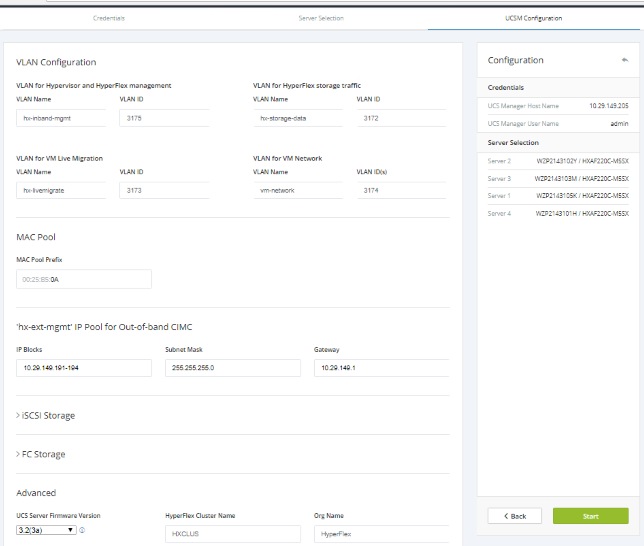Edit the hx-livemigrate VLAN name field
The height and width of the screenshot is (546, 644).
coord(61,190)
